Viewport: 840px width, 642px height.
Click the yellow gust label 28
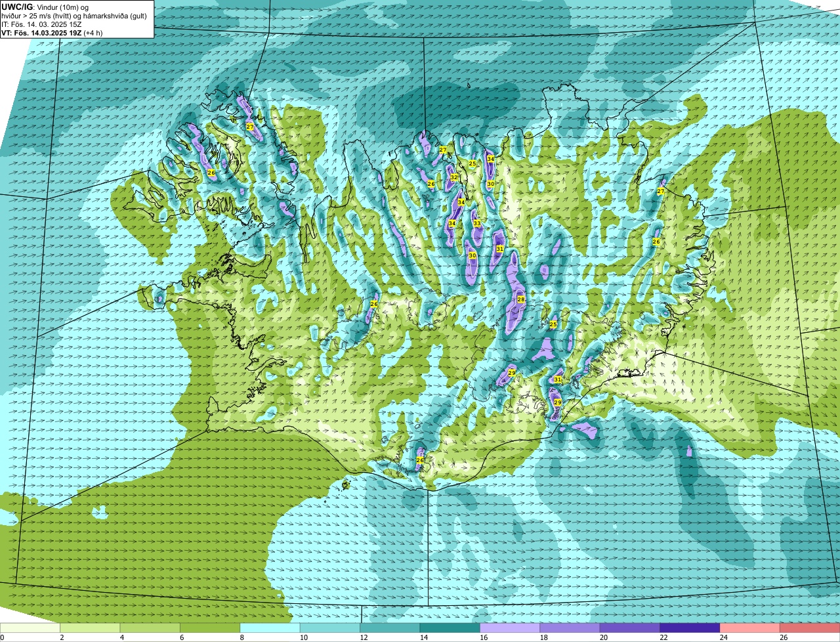521,299
